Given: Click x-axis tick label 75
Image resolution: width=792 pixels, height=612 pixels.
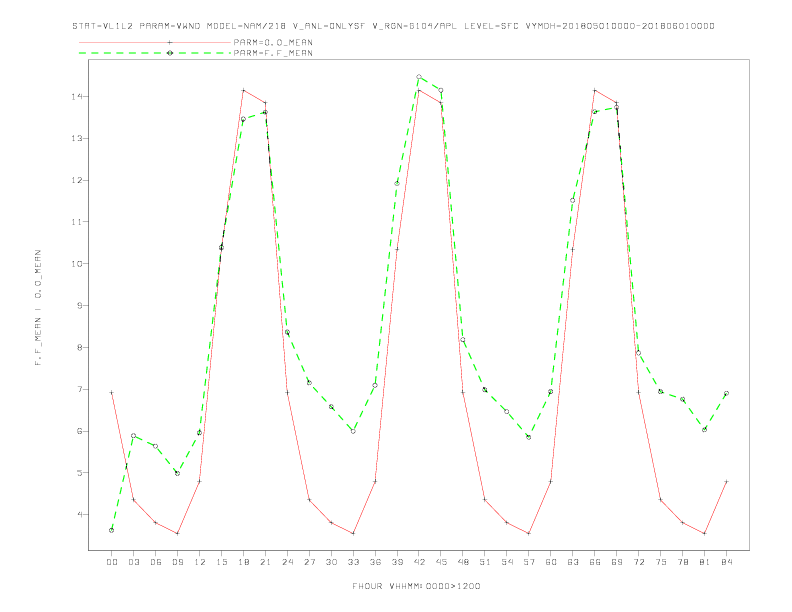Looking at the screenshot, I should coord(661,562).
